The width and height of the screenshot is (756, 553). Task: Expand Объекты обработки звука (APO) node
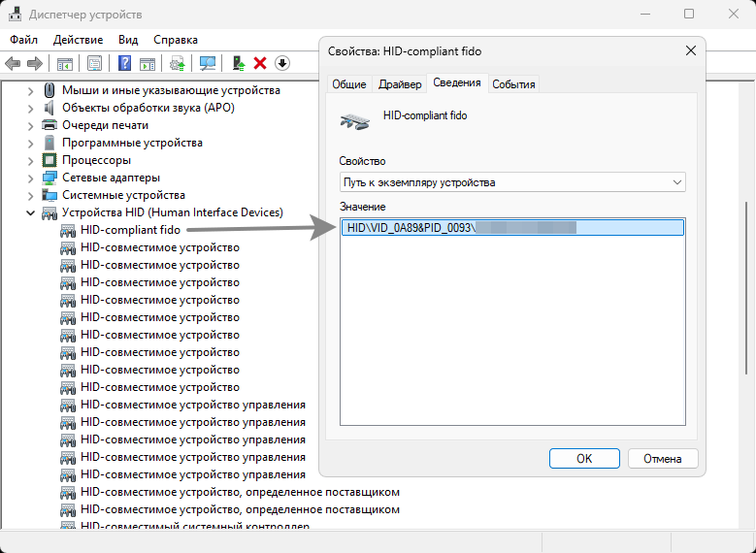coord(30,108)
